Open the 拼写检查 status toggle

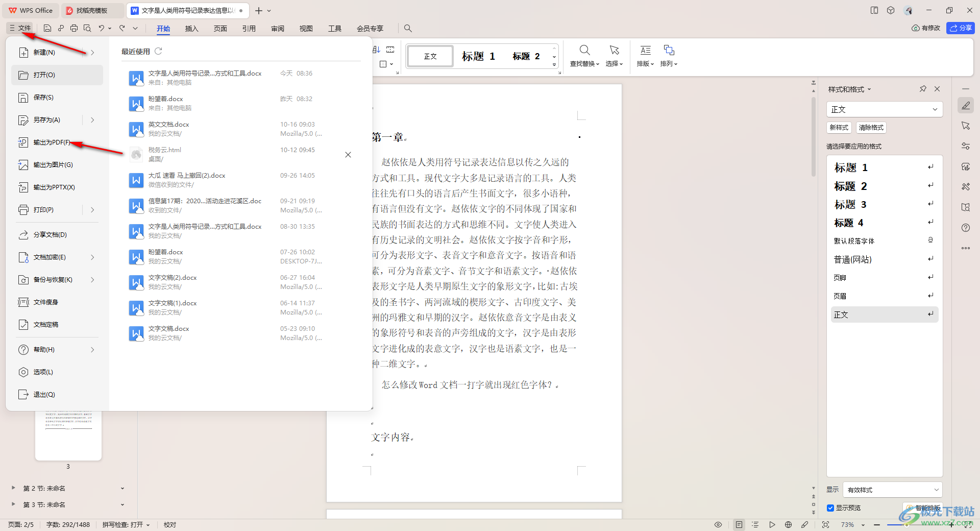point(126,524)
